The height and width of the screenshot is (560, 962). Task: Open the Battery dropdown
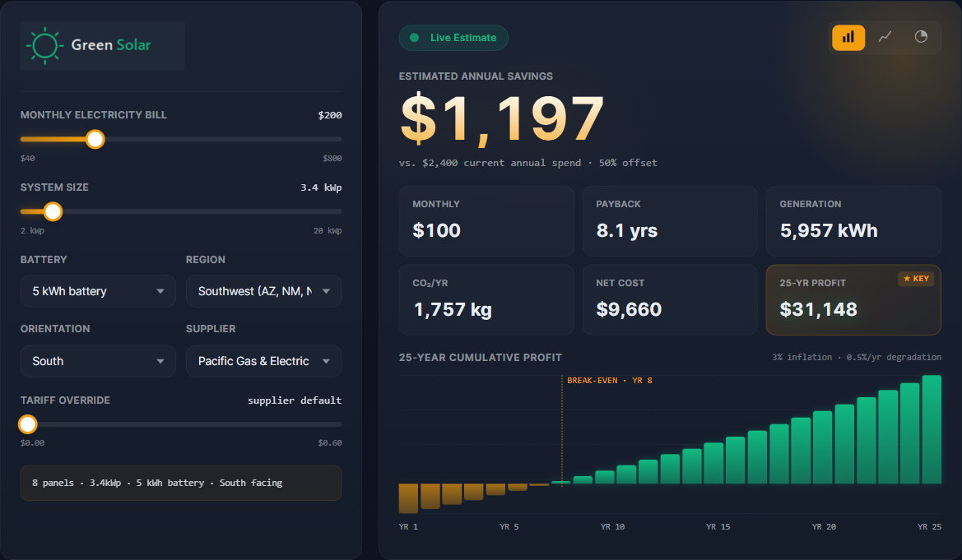pyautogui.click(x=98, y=291)
